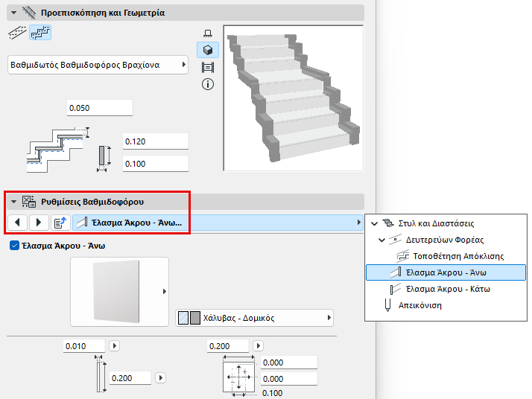Switch preview to floor plan view icon
This screenshot has width=532, height=399.
click(208, 33)
